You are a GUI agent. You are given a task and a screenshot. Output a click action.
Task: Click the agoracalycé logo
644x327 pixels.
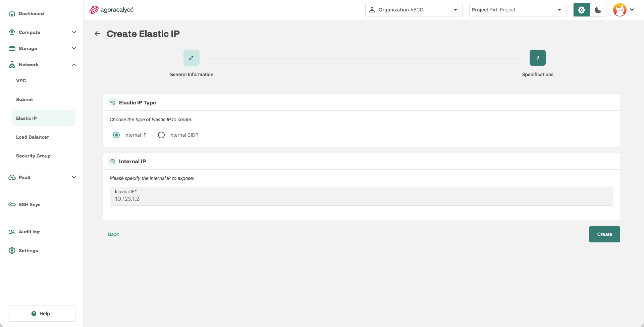pyautogui.click(x=111, y=10)
